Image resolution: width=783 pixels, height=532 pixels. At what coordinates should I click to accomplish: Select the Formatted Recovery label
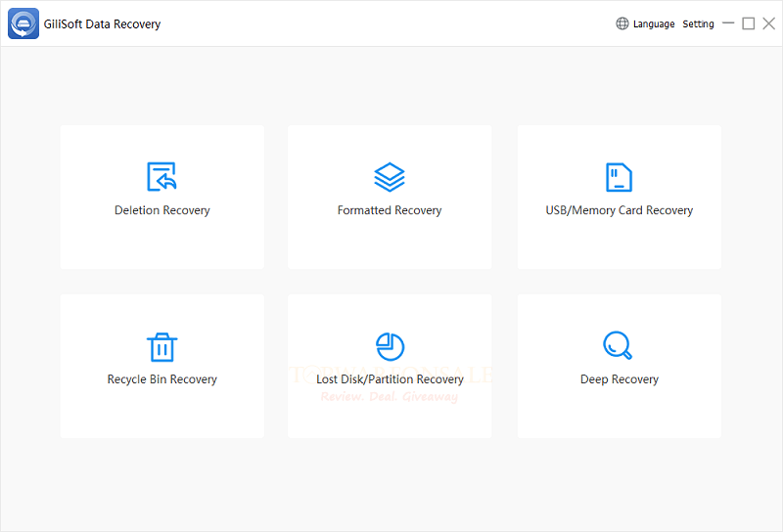click(390, 210)
